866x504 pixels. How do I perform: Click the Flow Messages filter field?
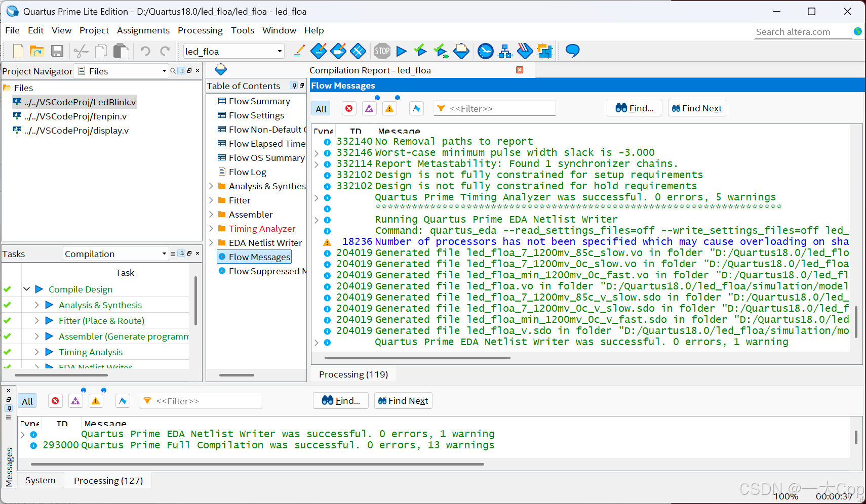pyautogui.click(x=495, y=108)
